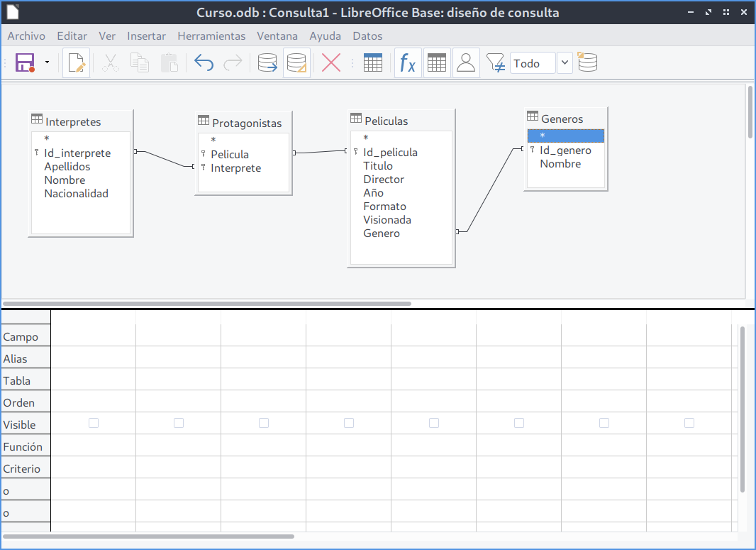
Task: Click the Distinct values funnel icon
Action: [496, 63]
